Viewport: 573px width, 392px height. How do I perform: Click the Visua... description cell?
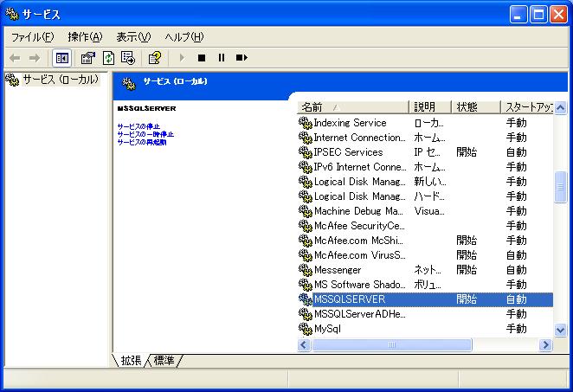click(x=429, y=211)
